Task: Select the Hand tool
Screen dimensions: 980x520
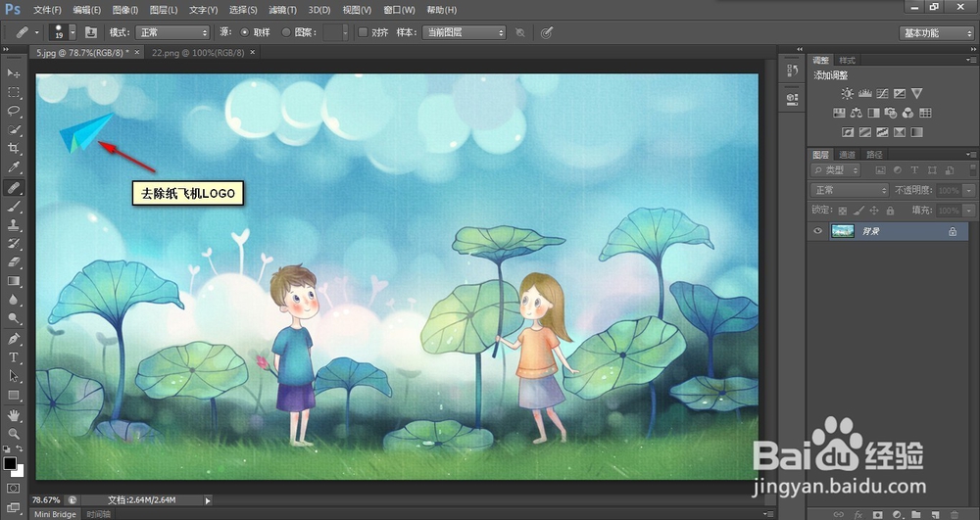Action: 13,415
